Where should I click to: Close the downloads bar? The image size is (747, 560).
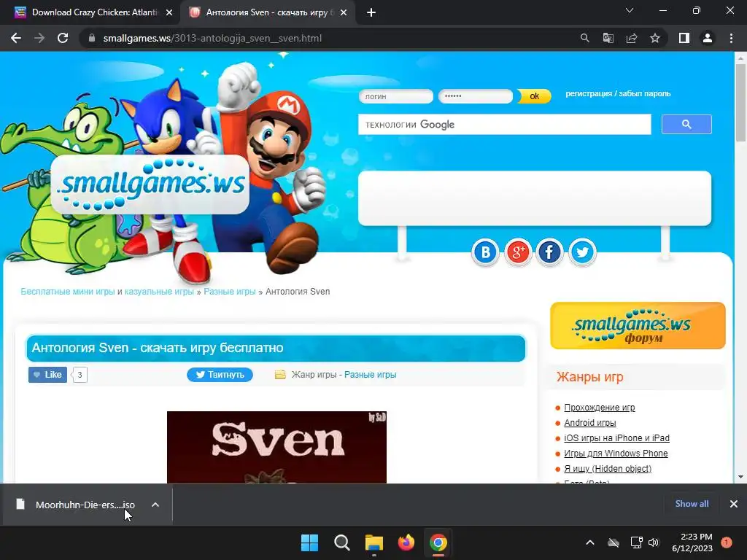click(x=734, y=504)
